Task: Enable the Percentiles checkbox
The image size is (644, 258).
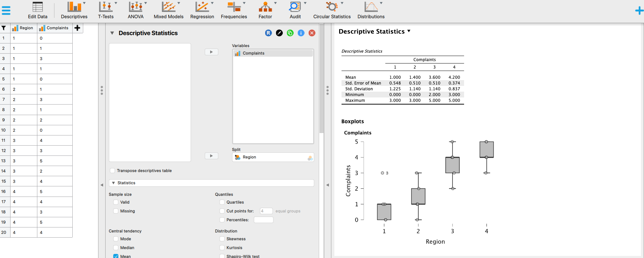Action: coord(222,220)
